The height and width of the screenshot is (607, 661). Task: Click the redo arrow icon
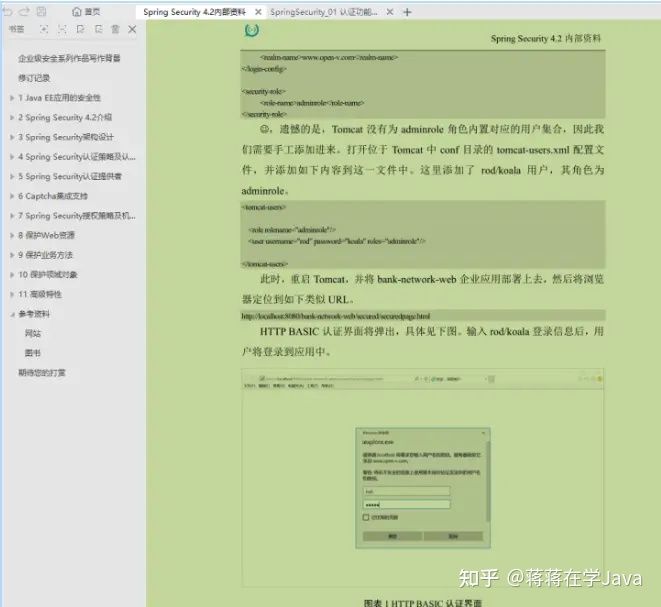click(24, 11)
